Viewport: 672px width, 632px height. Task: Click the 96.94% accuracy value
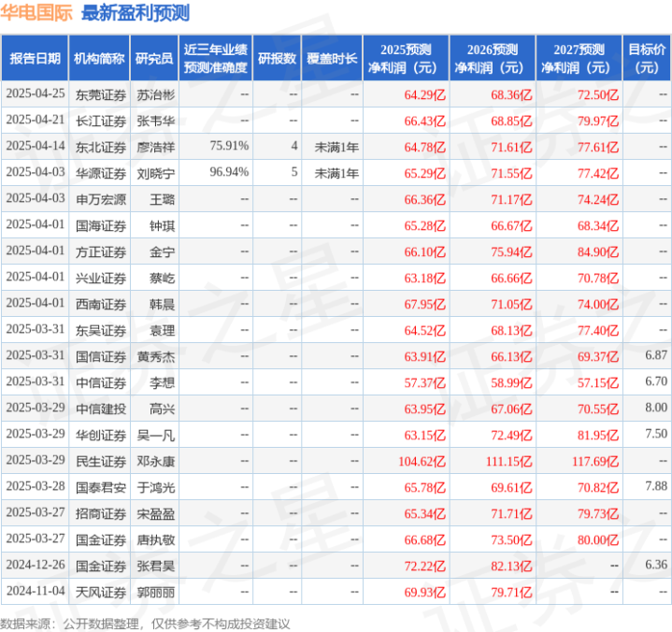[x=229, y=172]
